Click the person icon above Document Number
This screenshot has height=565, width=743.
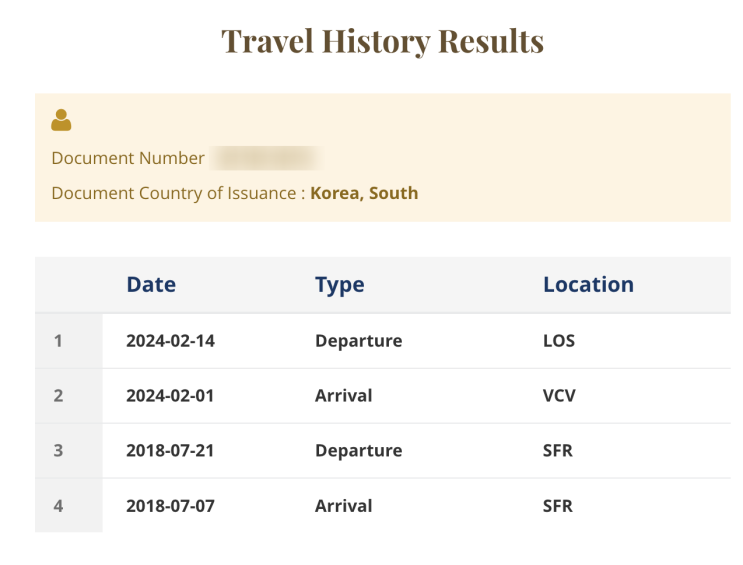click(61, 121)
